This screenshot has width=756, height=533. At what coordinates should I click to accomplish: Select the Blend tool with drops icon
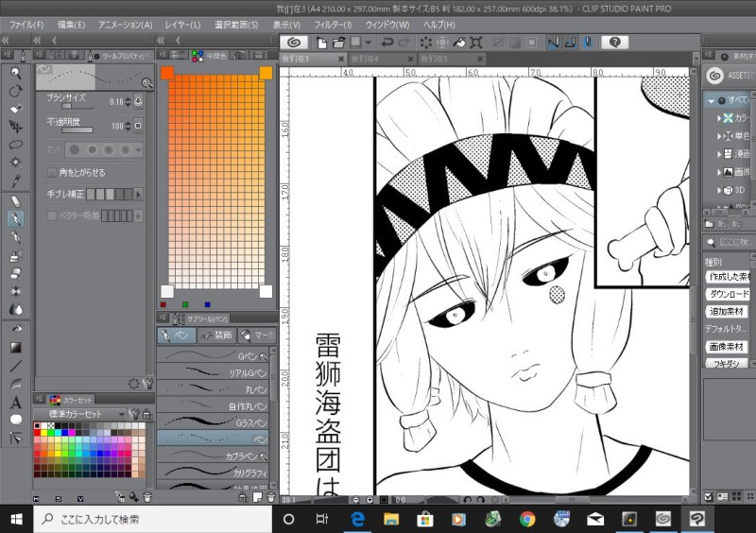click(x=16, y=309)
